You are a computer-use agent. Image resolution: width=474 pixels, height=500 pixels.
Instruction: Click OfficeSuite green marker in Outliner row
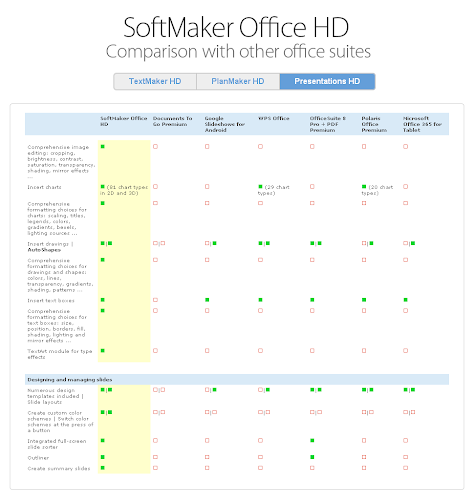312,457
